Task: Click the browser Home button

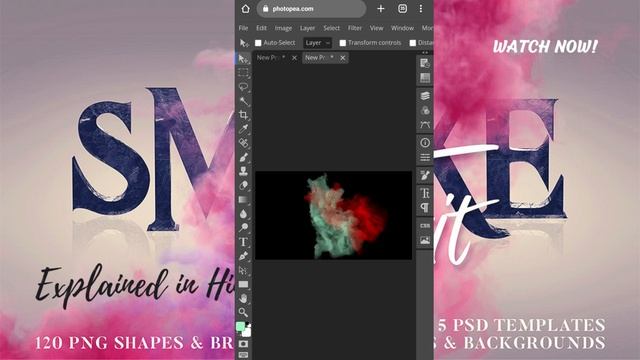Action: pos(245,9)
